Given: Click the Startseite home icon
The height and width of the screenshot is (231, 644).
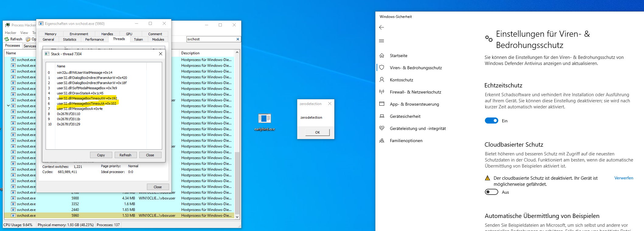Looking at the screenshot, I should pos(382,56).
